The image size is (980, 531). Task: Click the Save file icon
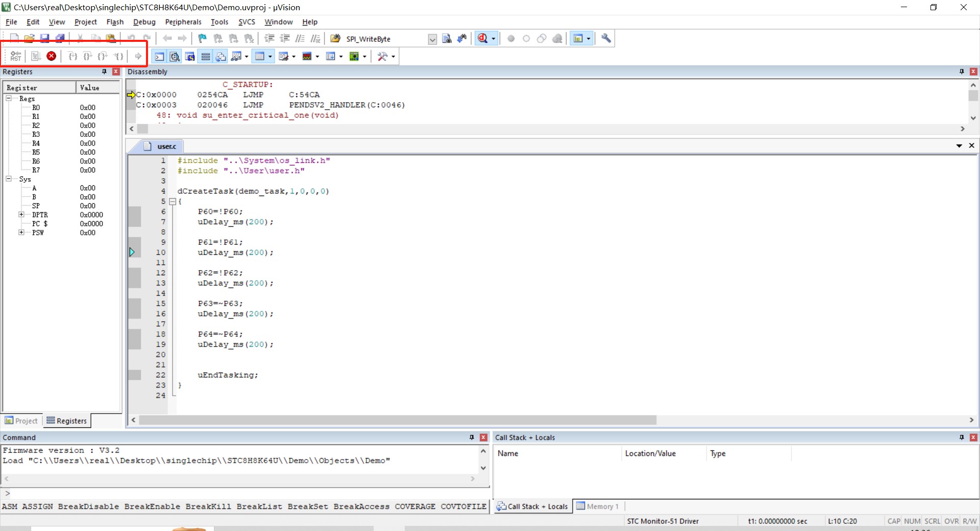click(x=44, y=38)
